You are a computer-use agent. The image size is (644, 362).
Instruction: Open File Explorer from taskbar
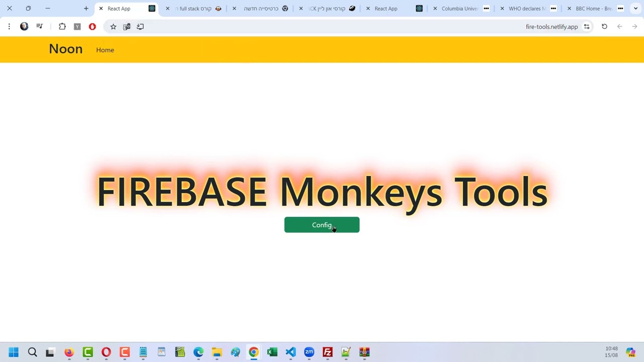[217, 352]
